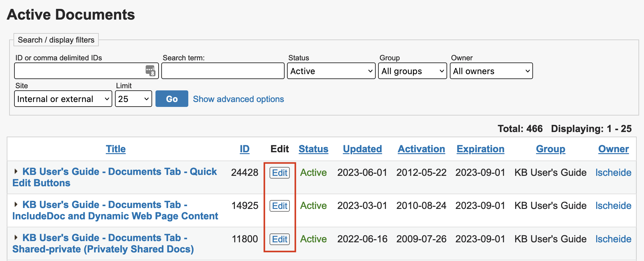The width and height of the screenshot is (644, 261).
Task: Click the Active status in row 24428
Action: (313, 172)
